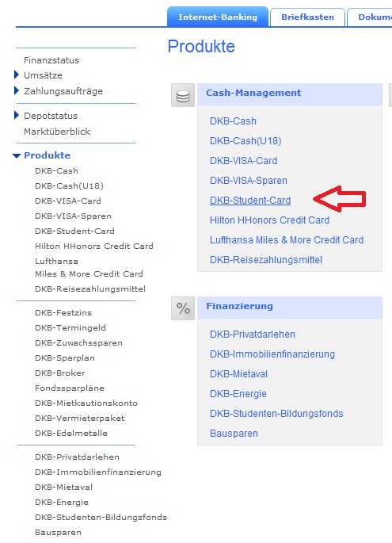
Task: Select DKB-Energie in the sidebar list
Action: [x=62, y=503]
